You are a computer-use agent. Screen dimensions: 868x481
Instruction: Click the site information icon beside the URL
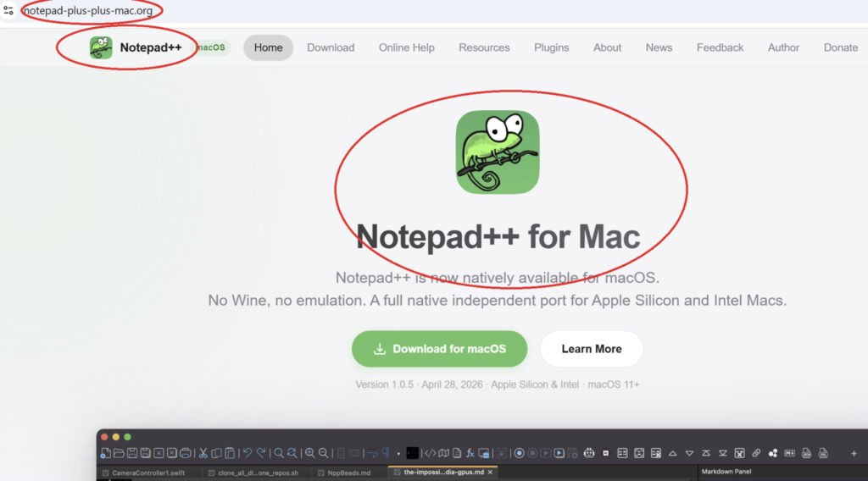[8, 10]
